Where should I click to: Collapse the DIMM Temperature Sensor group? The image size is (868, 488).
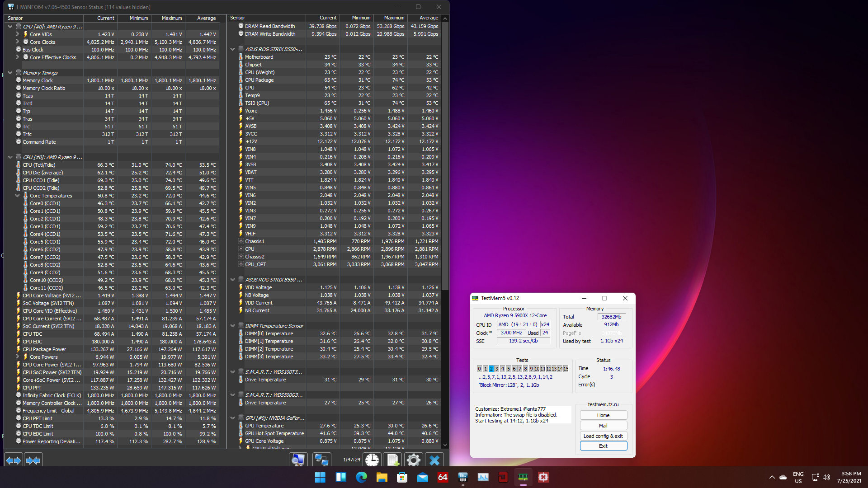coord(232,326)
